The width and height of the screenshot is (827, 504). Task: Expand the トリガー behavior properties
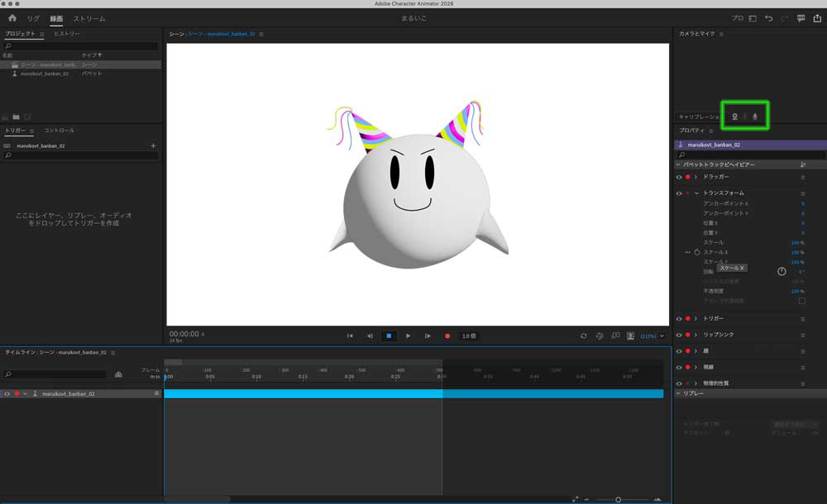(x=697, y=318)
